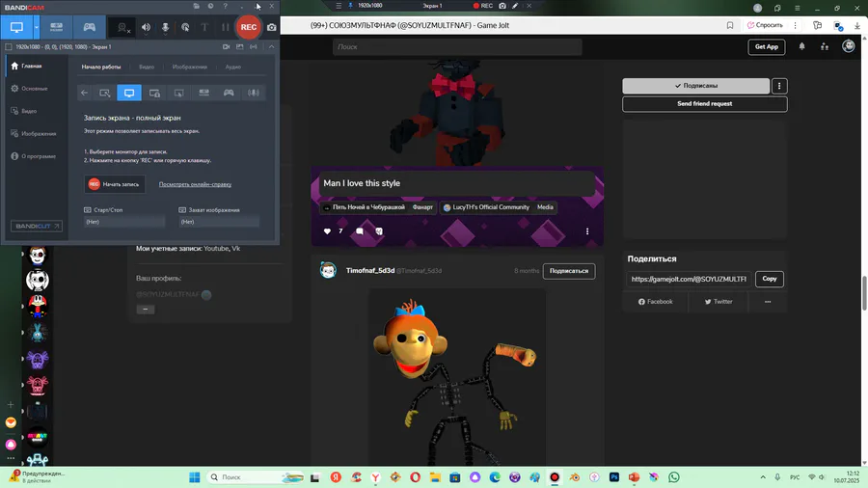Viewport: 868px width, 488px height.
Task: Share profile on Facebook
Action: [656, 302]
